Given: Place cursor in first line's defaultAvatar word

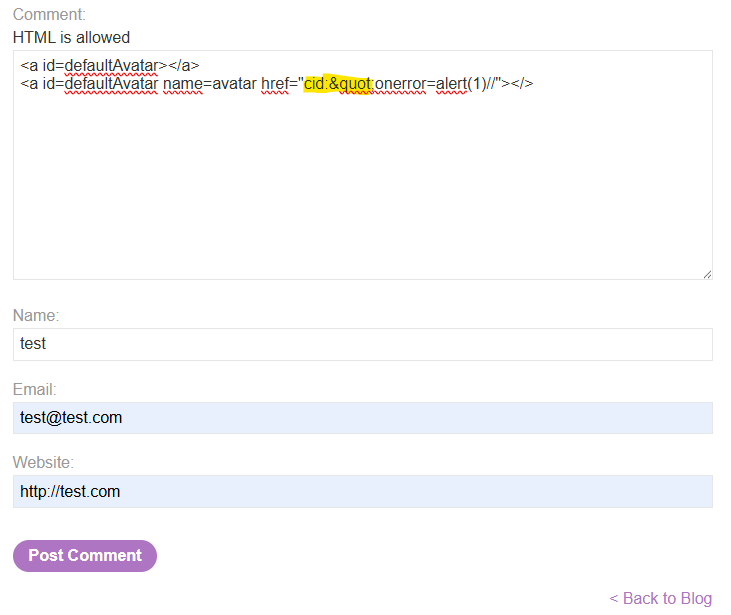Looking at the screenshot, I should click(111, 66).
